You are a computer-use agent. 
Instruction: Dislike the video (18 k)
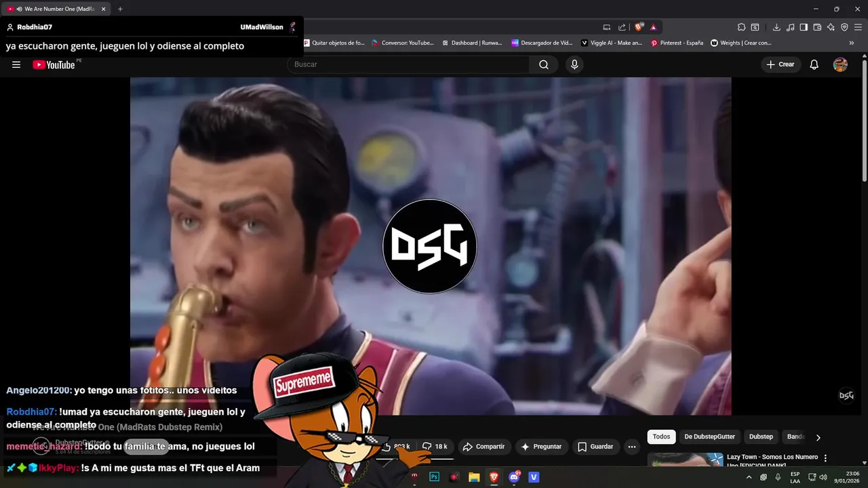(x=435, y=447)
